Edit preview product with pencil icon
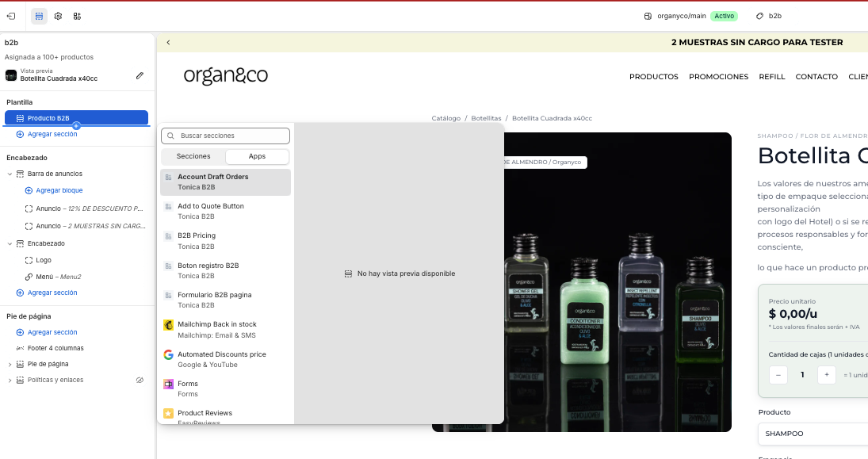The image size is (868, 459). coord(140,75)
